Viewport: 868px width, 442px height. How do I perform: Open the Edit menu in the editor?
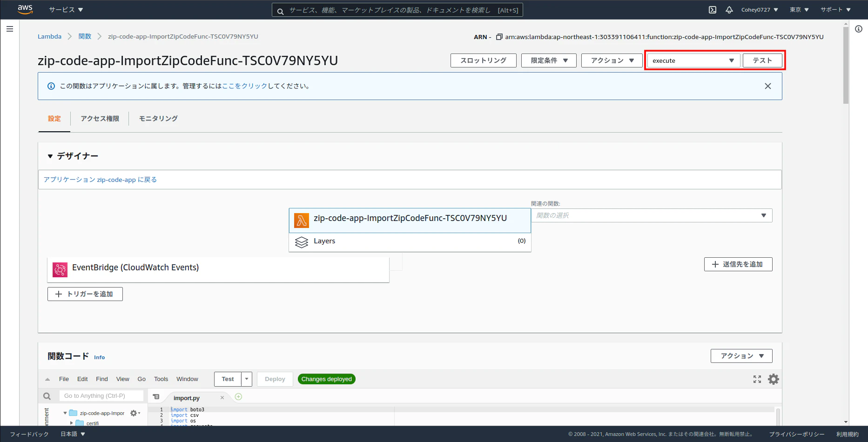pos(82,379)
